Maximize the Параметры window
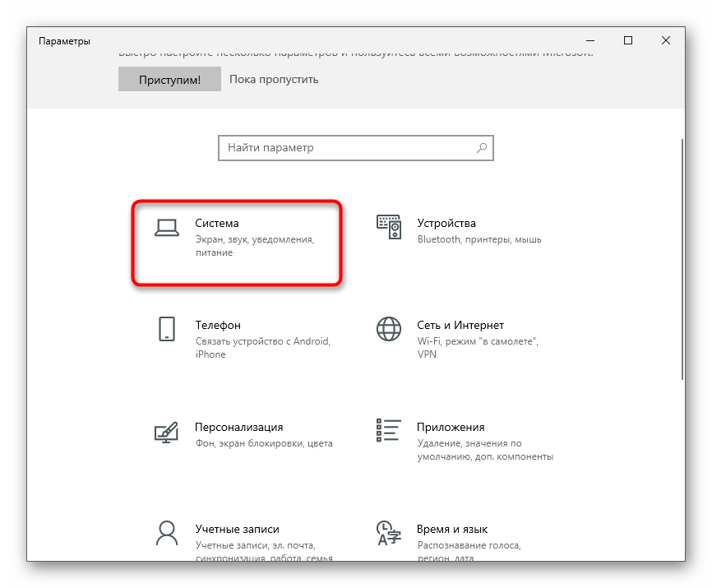This screenshot has height=588, width=712. coord(628,40)
